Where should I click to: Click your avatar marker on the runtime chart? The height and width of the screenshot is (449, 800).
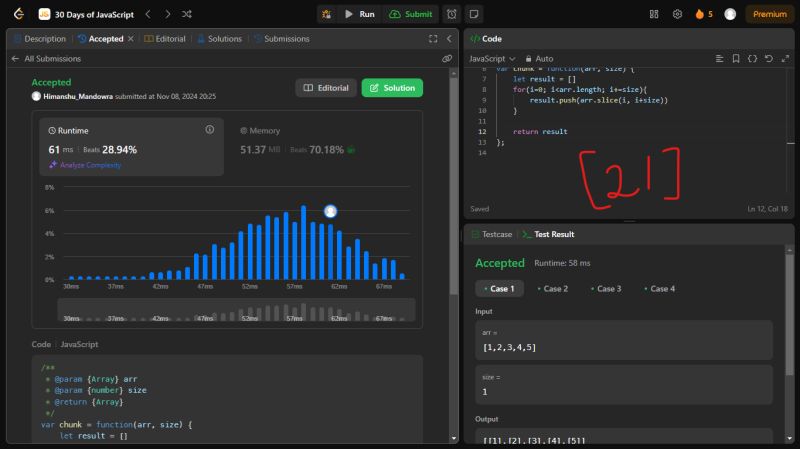(331, 211)
